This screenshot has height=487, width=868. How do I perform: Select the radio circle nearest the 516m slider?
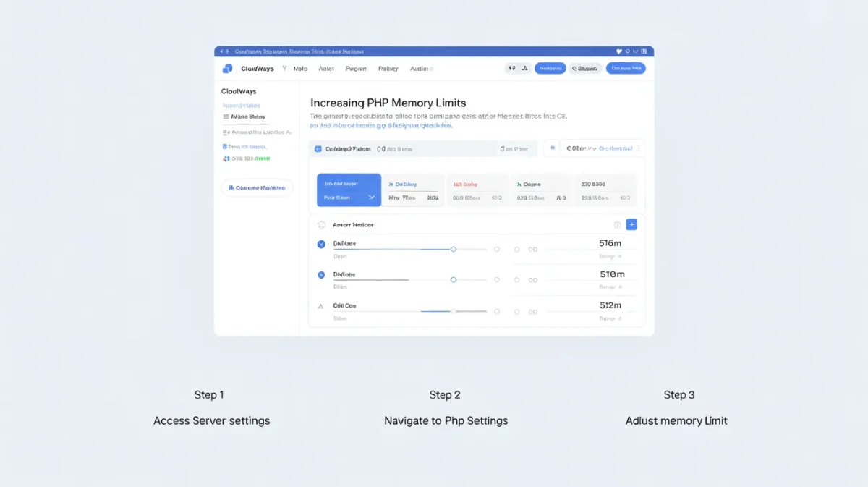[497, 249]
